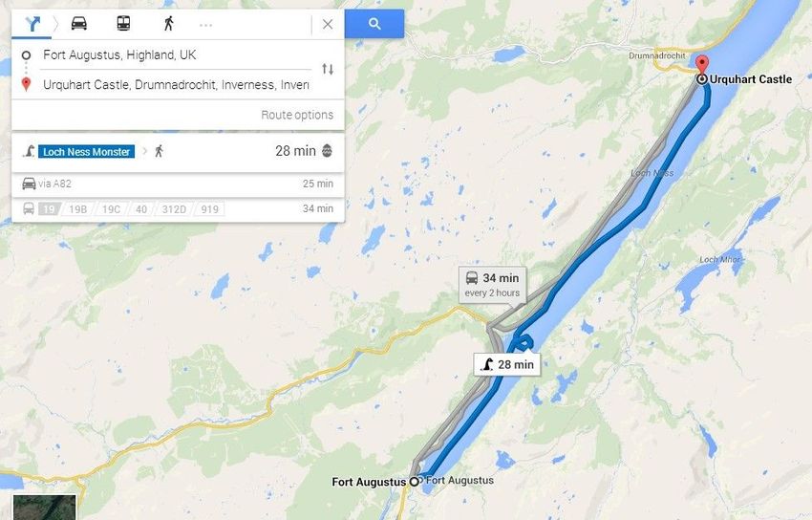Edit the Fort Augustus starting point field
Viewport: 812px width, 520px height.
(176, 54)
